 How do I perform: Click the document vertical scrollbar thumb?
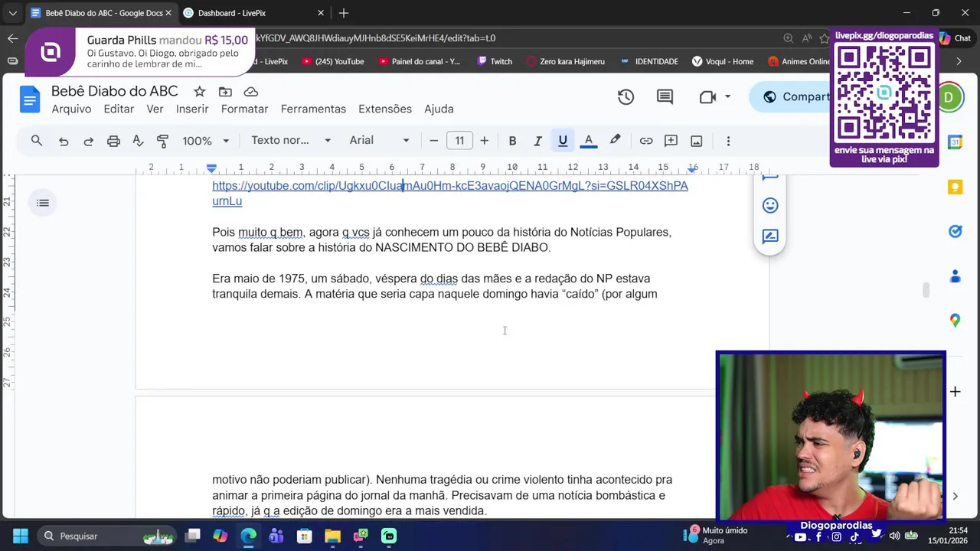pos(926,290)
